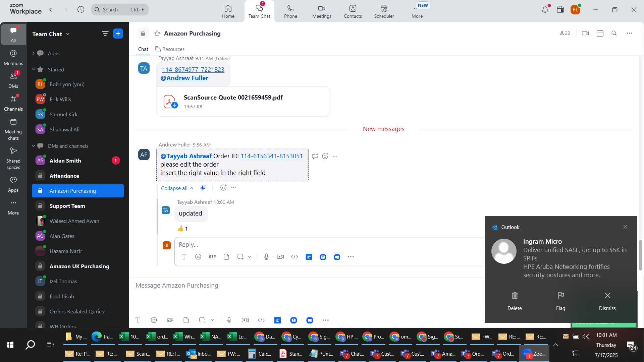Start a video meeting with channel

[x=585, y=33]
